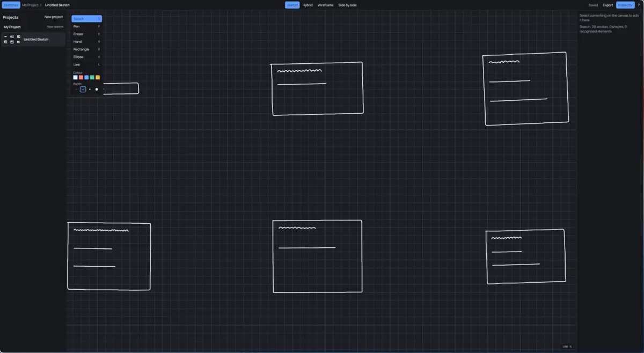This screenshot has height=353, width=644.
Task: Toggle the Inspector panel button
Action: (625, 5)
